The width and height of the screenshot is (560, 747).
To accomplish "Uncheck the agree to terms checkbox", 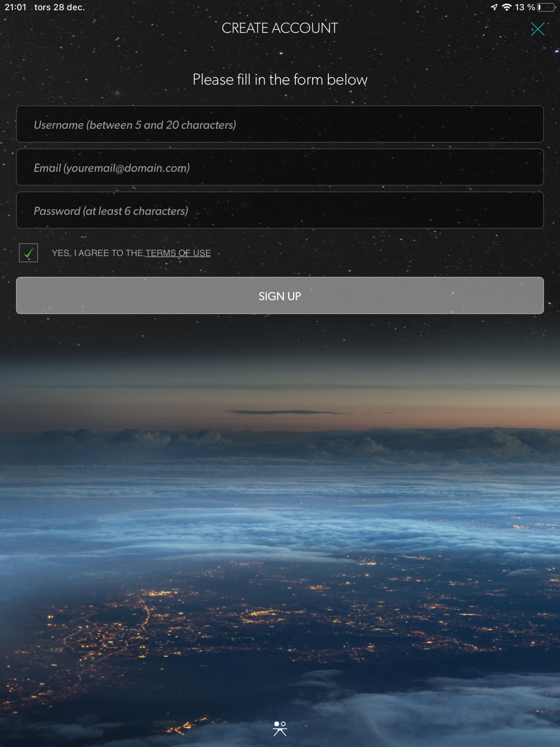I will click(x=28, y=253).
